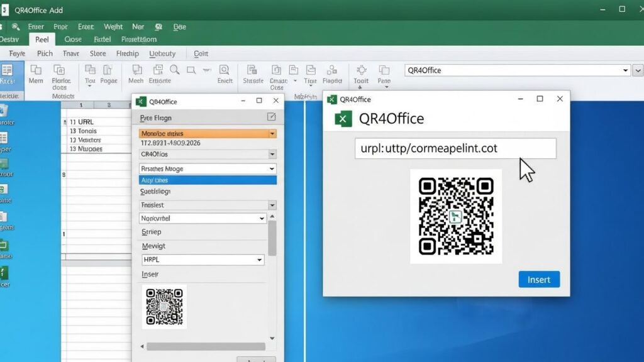Screen dimensions: 644x362
Task: Open the Flagdct ribbon tool
Action: pyautogui.click(x=332, y=71)
